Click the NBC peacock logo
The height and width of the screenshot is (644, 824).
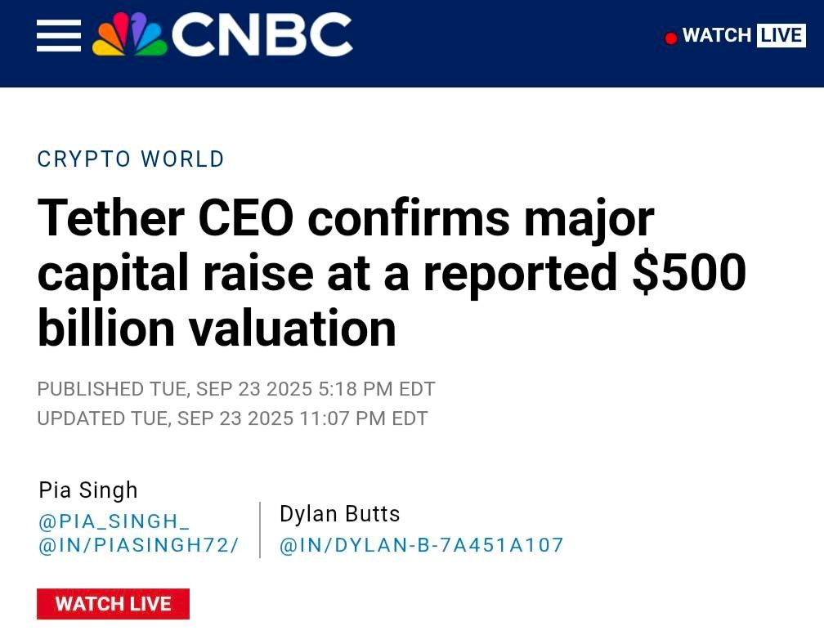pos(130,34)
